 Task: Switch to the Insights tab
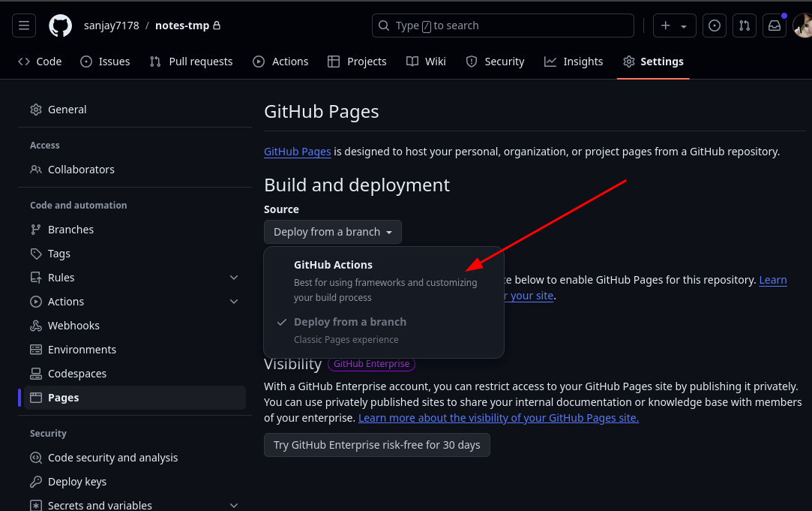[x=574, y=62]
